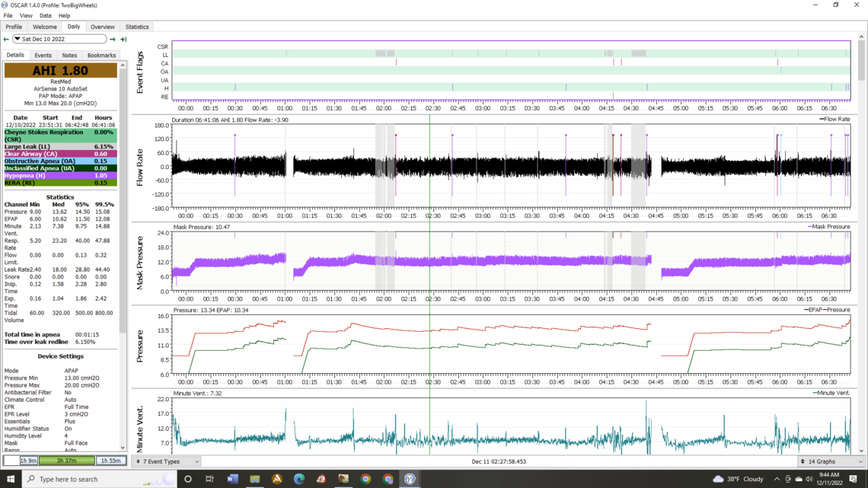868x488 pixels.
Task: Click the RERA (RE) event row
Action: [x=60, y=183]
